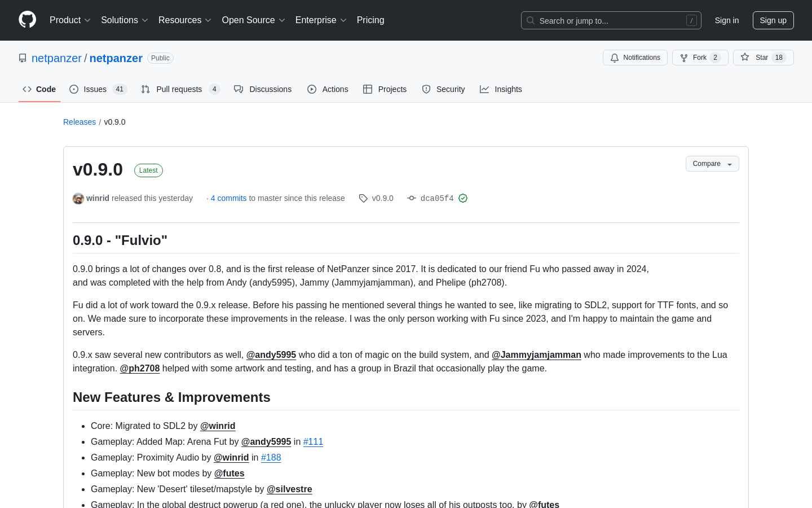Click the GitHub logo icon
Image resolution: width=812 pixels, height=508 pixels.
coord(27,20)
